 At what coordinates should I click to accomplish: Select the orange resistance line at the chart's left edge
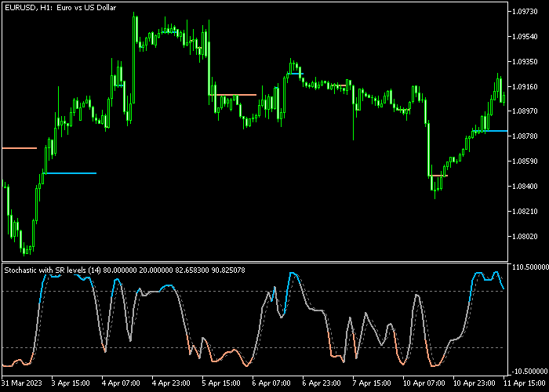(20, 148)
